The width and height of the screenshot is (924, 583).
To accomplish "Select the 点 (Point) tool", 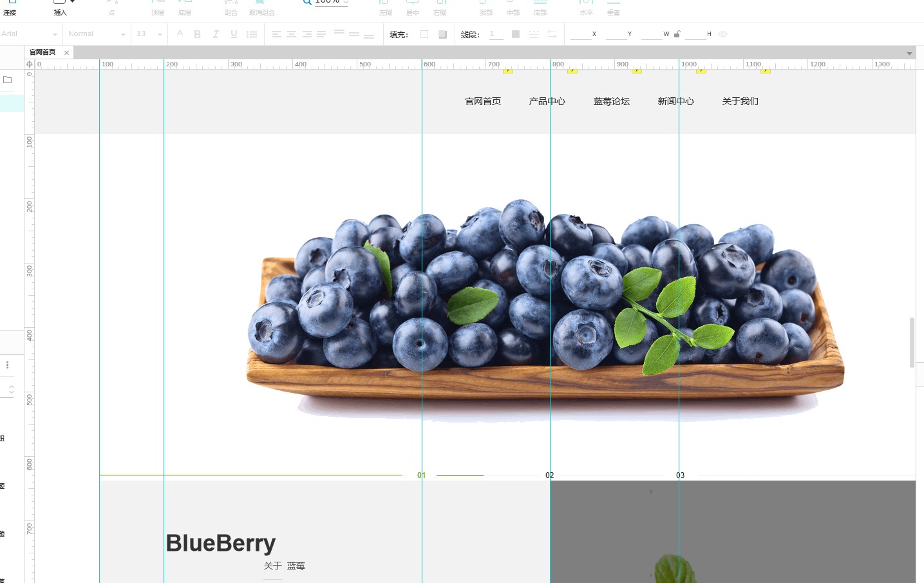I will (x=111, y=8).
